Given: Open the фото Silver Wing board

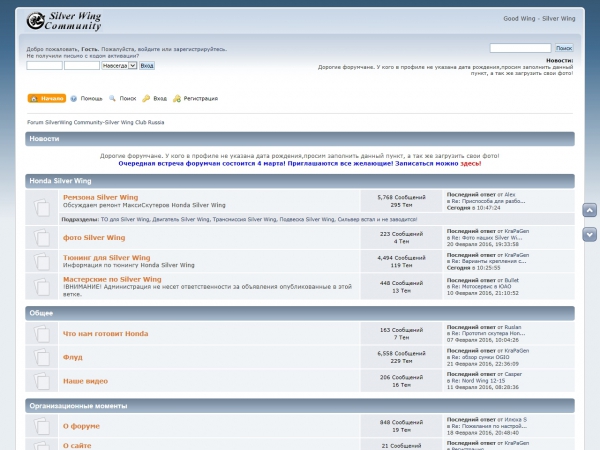Looking at the screenshot, I should click(94, 238).
